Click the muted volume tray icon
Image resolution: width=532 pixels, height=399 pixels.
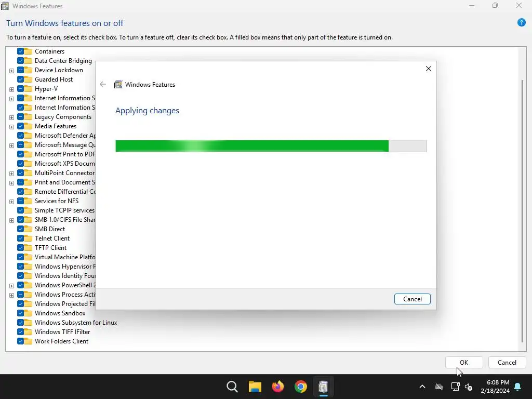469,387
